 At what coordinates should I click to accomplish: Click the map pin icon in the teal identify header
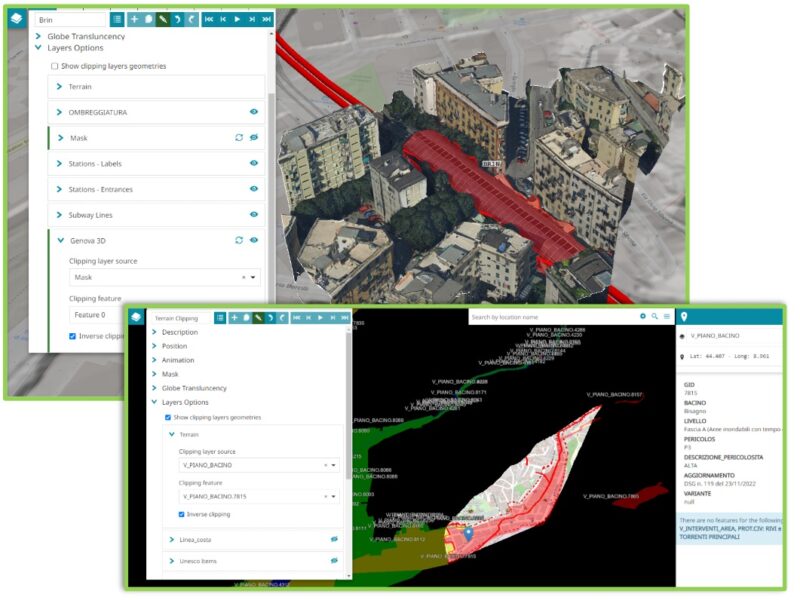tap(684, 317)
